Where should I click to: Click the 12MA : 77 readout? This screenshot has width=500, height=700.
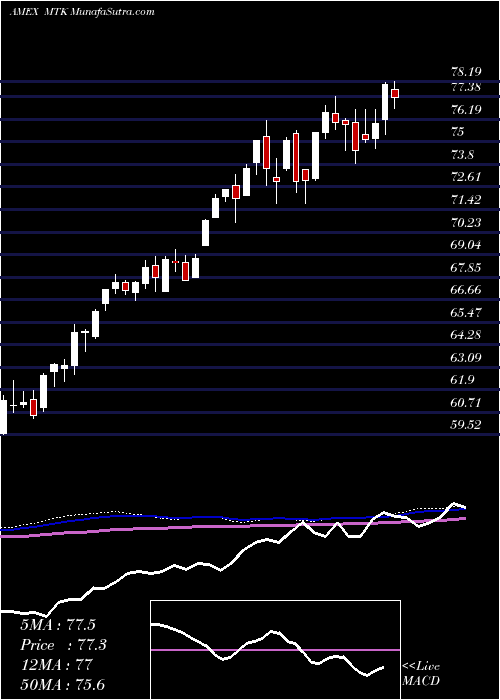pos(56,665)
